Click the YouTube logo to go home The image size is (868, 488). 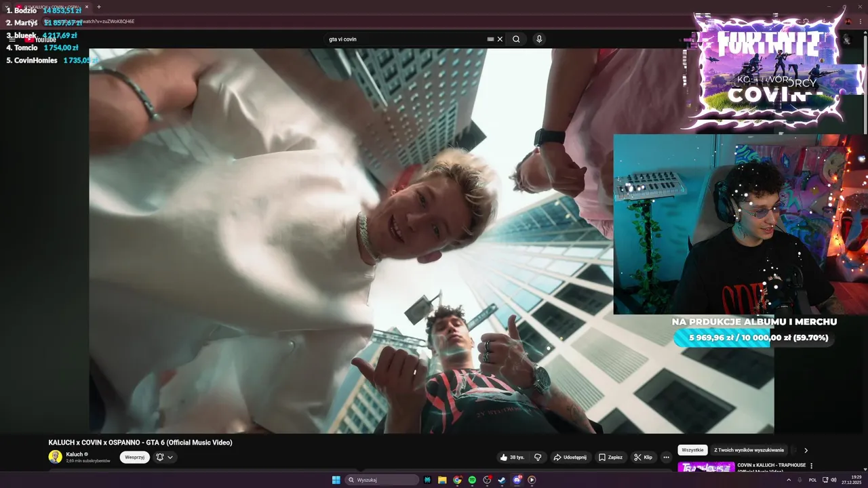pos(41,39)
